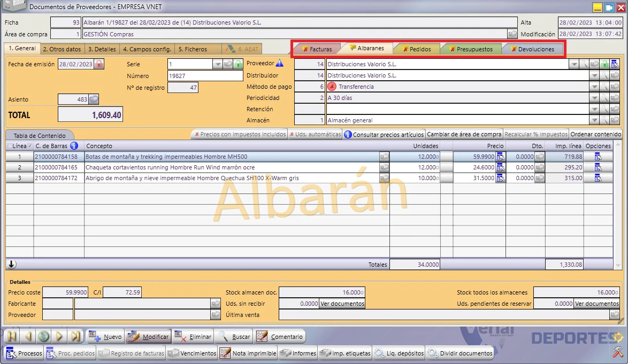Click Ver documentos next to Uds. sin recibir
628x364 pixels.
click(342, 304)
